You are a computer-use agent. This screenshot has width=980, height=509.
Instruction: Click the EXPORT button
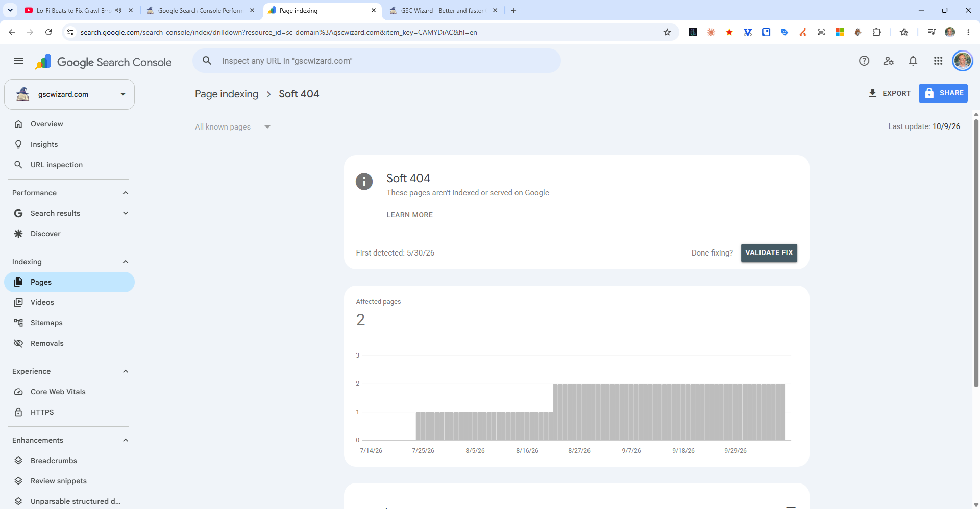coord(889,93)
